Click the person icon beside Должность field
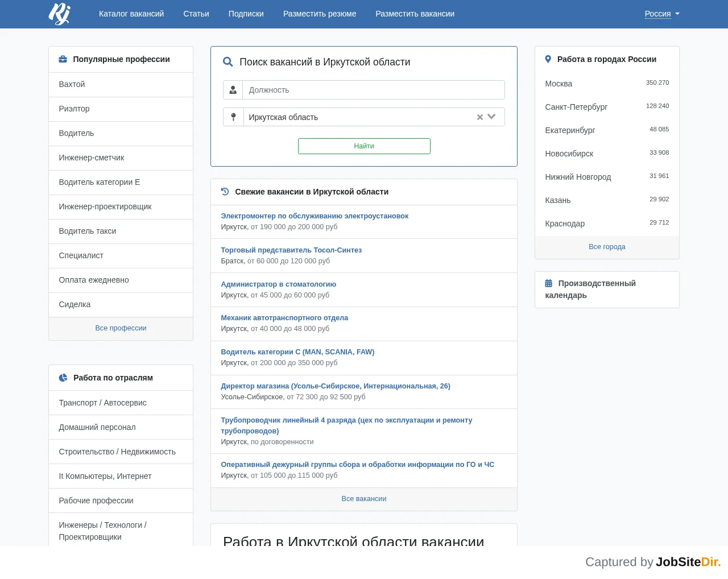Screen dimensions: 728x579 [233, 90]
